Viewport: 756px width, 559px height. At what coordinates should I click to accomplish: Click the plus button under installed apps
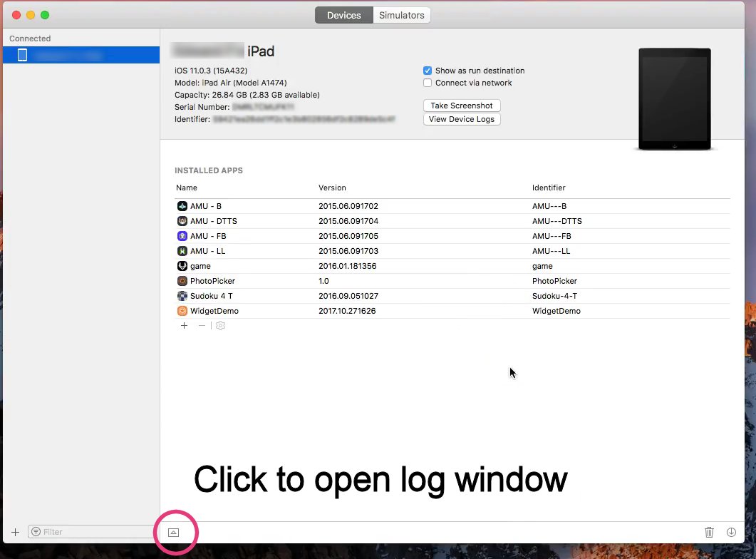(x=184, y=326)
